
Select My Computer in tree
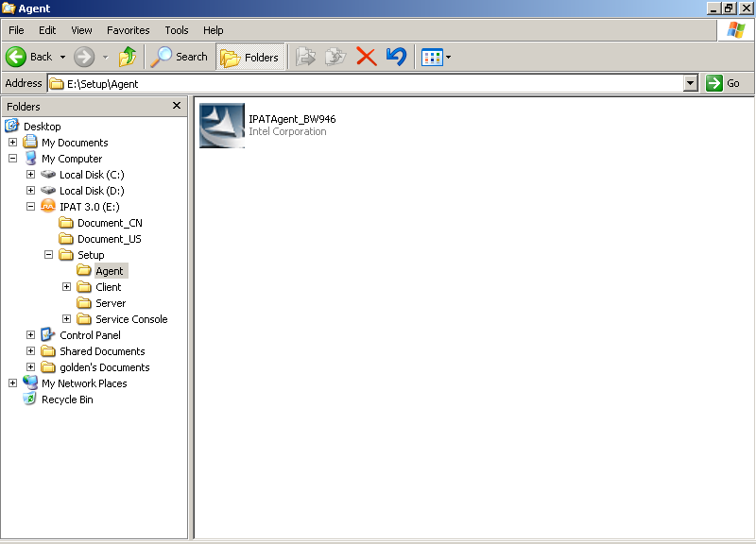pos(72,159)
